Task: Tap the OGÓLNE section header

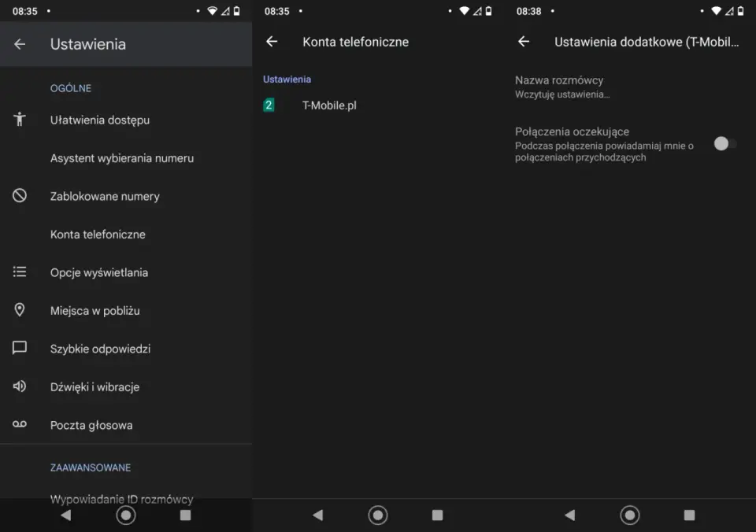Action: tap(71, 88)
